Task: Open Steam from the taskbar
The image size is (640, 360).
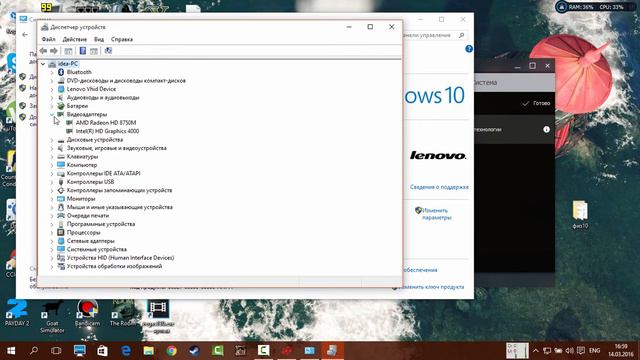Action: pyautogui.click(x=194, y=351)
